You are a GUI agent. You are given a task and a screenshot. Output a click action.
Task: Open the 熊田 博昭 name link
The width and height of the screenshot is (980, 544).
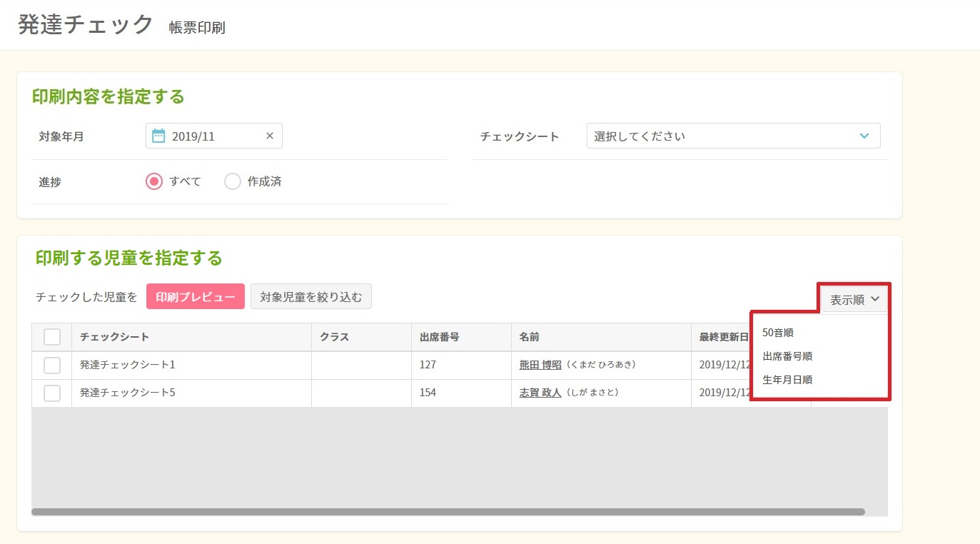[540, 365]
